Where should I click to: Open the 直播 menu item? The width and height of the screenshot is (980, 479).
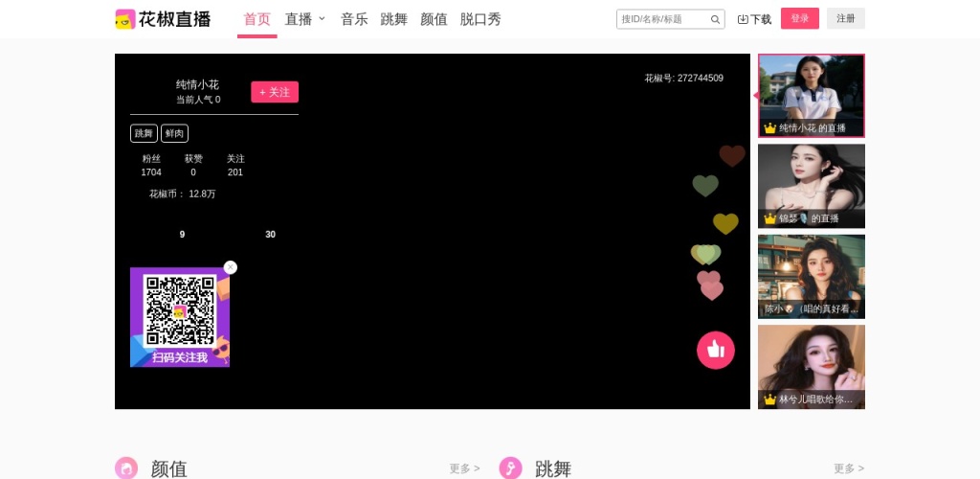299,19
